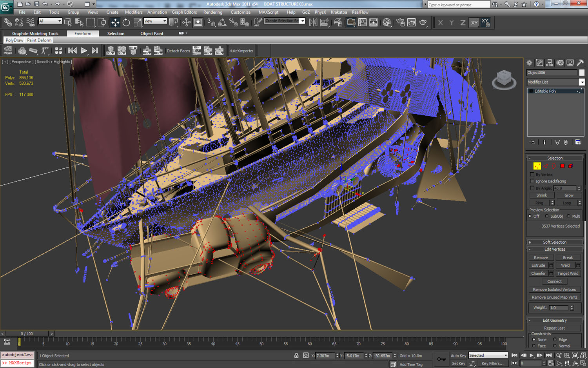Enable the Ignore Backfacing checkbox

[x=532, y=181]
